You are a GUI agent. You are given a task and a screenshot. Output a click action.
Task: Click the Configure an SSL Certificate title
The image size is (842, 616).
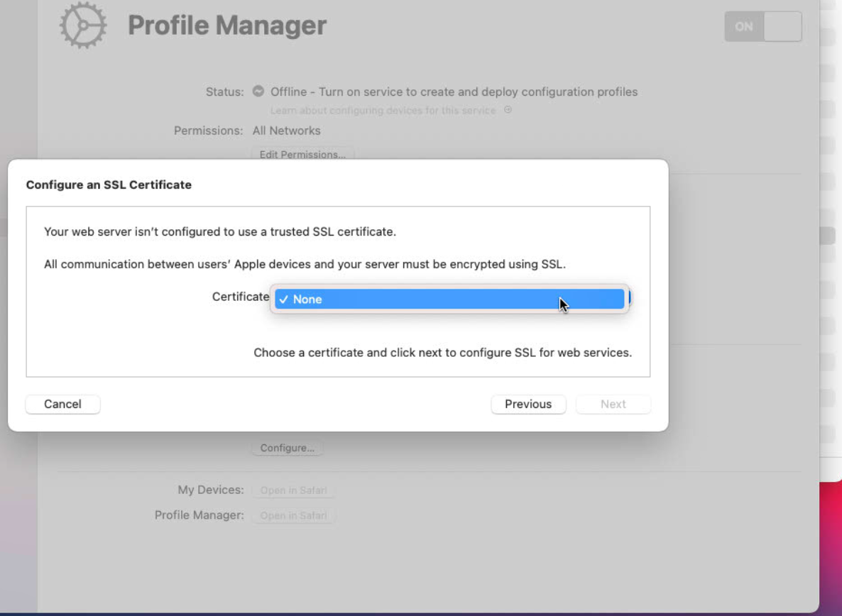pos(109,185)
